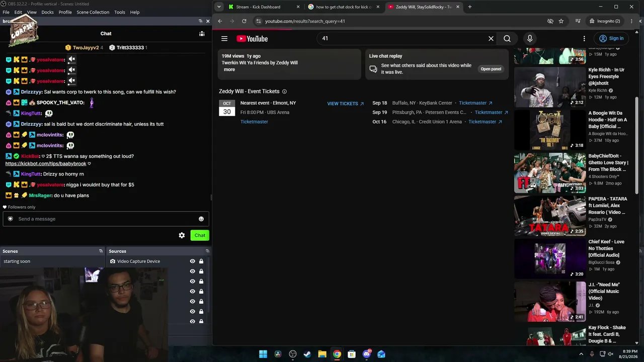Click the Chrome address bar URL
The width and height of the screenshot is (644, 362).
pyautogui.click(x=305, y=21)
